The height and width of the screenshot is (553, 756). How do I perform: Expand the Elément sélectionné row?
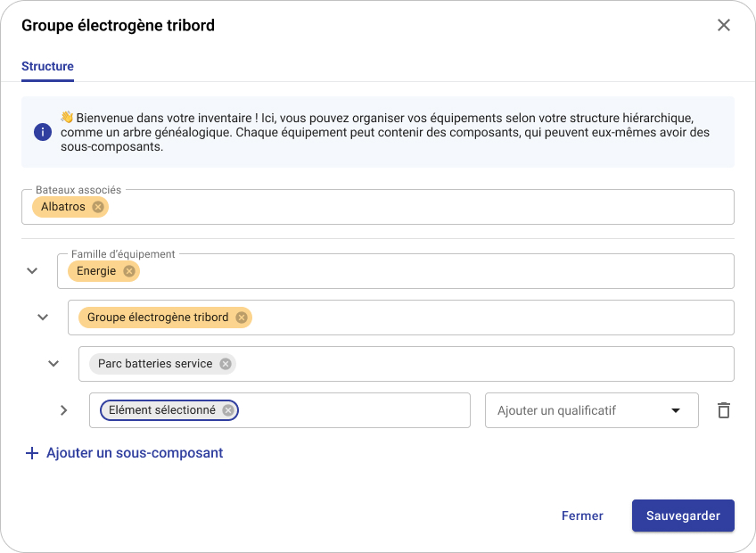63,410
